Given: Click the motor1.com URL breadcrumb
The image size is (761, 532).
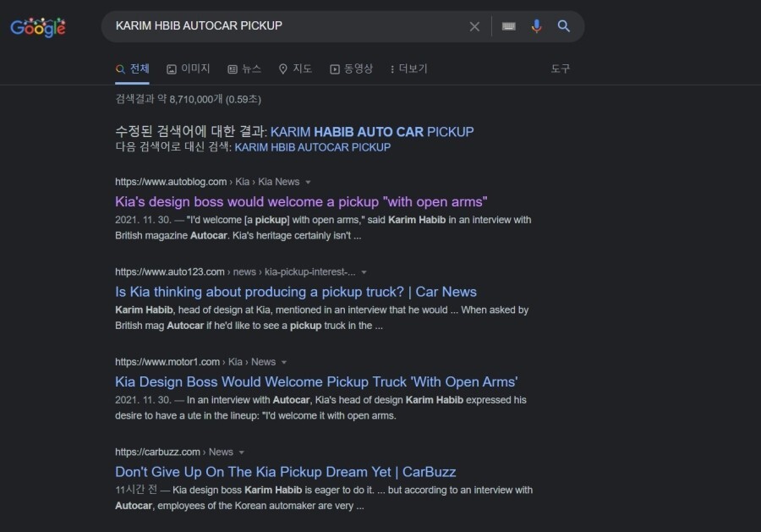Looking at the screenshot, I should point(195,362).
